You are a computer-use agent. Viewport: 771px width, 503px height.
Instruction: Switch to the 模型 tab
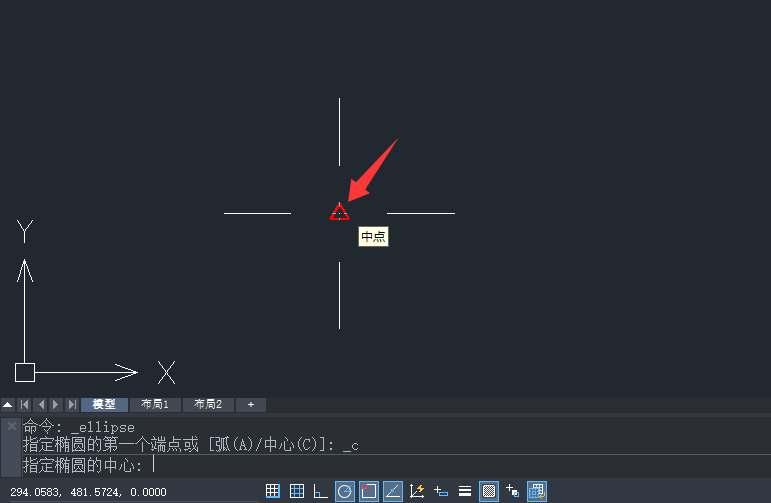[x=104, y=405]
